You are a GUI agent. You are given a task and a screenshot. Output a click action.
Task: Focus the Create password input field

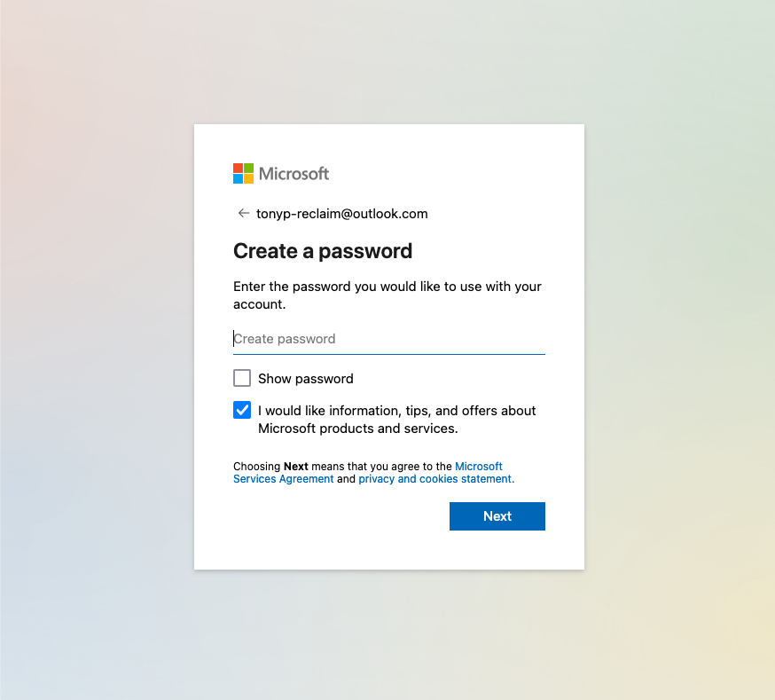(x=388, y=339)
